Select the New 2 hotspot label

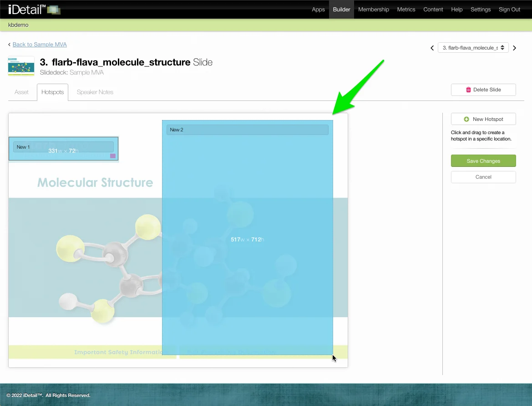point(247,130)
